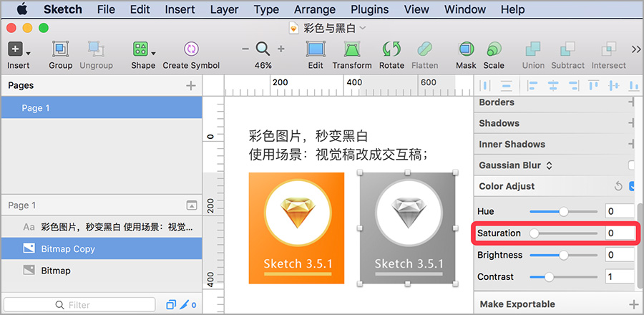
Task: Click the Flatten toolbar icon
Action: click(x=424, y=49)
